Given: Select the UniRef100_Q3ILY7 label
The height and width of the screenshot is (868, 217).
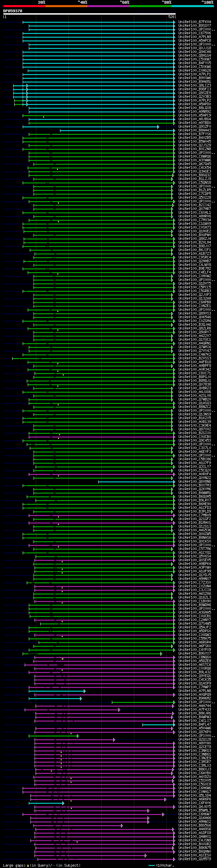Looking at the screenshot, I should coord(195,467).
